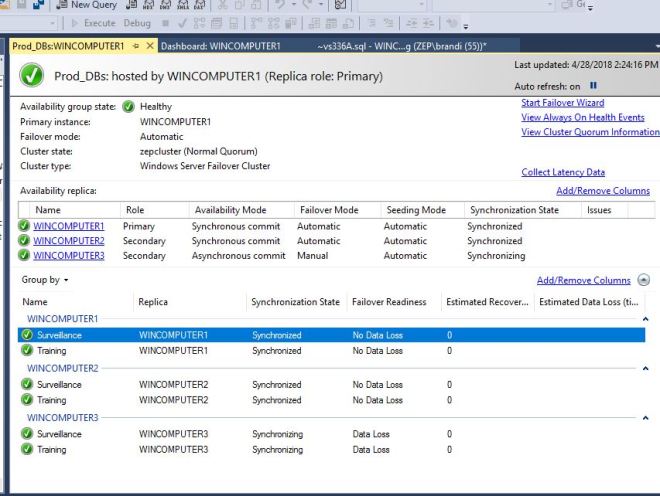
Task: Pin the Prod_DBs:WINCOMPUTER1 tab
Action: pyautogui.click(x=135, y=46)
